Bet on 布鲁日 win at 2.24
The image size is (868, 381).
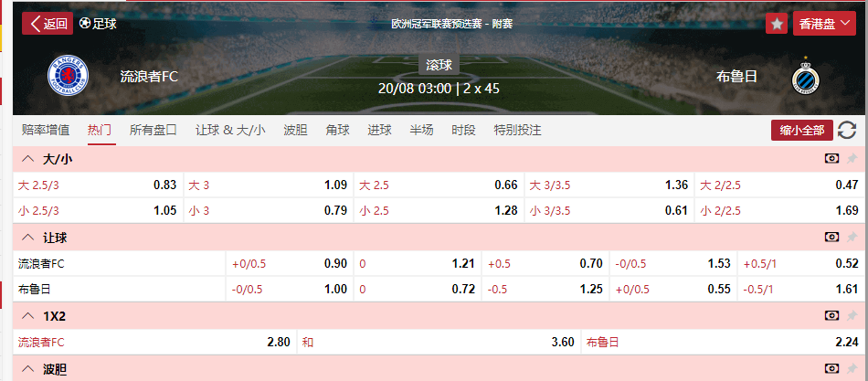723,343
